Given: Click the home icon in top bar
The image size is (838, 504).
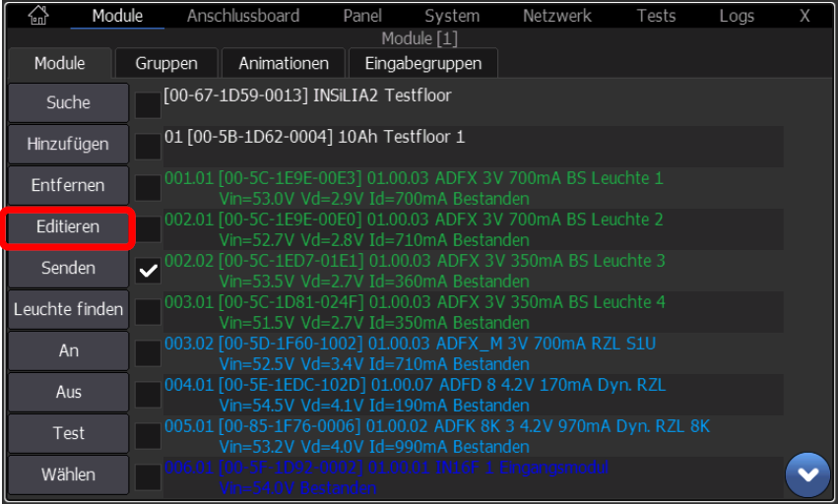Looking at the screenshot, I should 39,15.
